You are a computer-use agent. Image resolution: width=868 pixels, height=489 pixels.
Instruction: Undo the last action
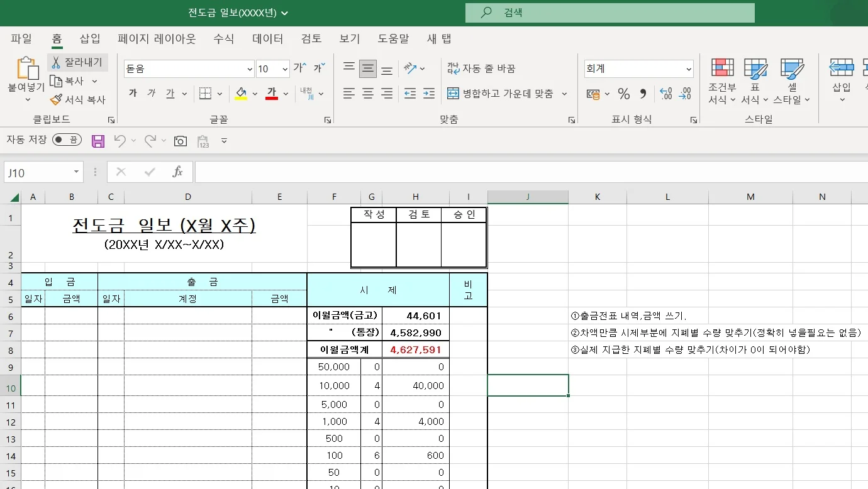[x=120, y=141]
